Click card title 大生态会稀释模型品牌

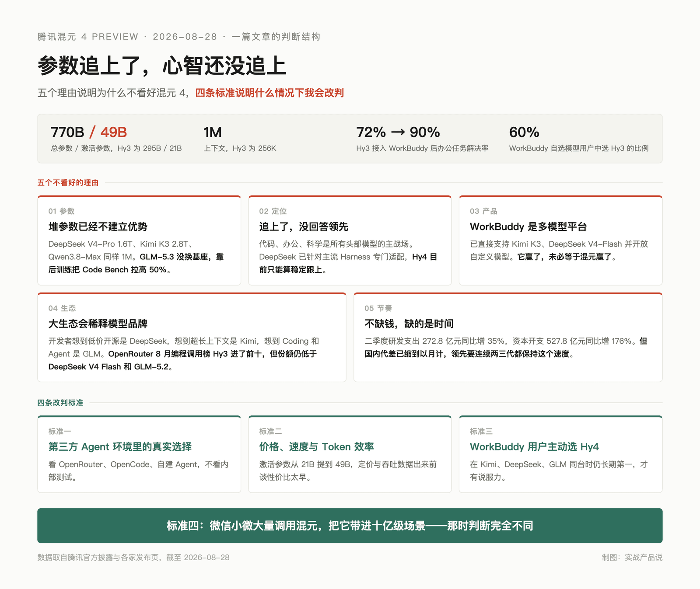tap(98, 324)
